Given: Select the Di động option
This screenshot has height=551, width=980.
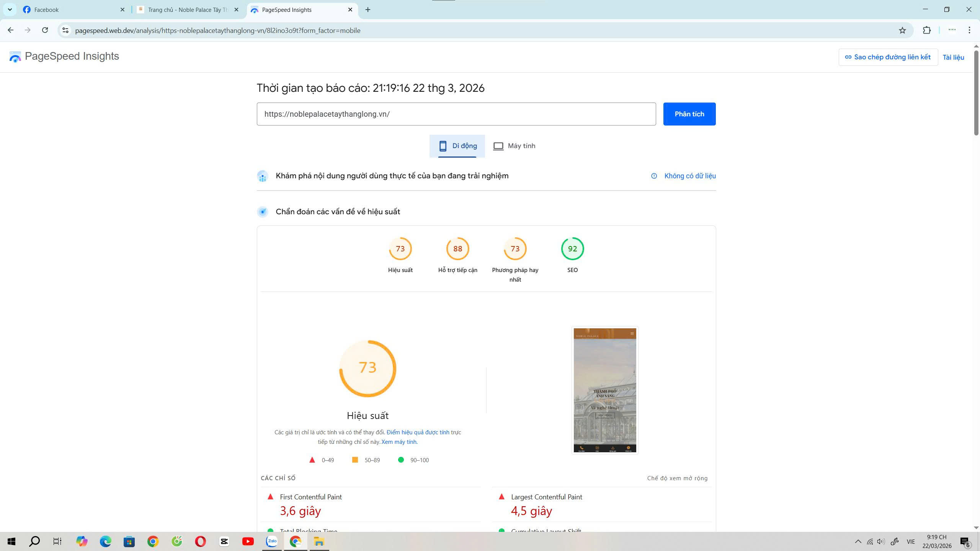Looking at the screenshot, I should point(457,146).
